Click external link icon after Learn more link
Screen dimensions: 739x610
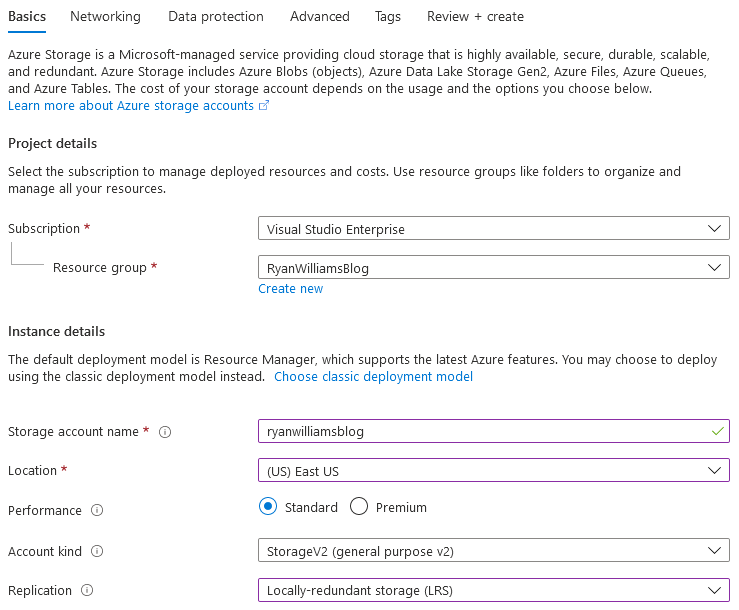pos(264,106)
